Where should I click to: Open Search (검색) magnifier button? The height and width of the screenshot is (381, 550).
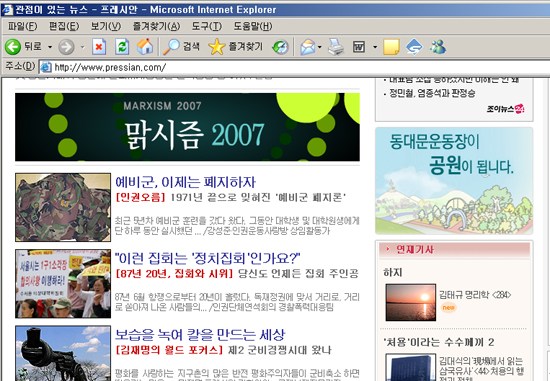(x=182, y=47)
